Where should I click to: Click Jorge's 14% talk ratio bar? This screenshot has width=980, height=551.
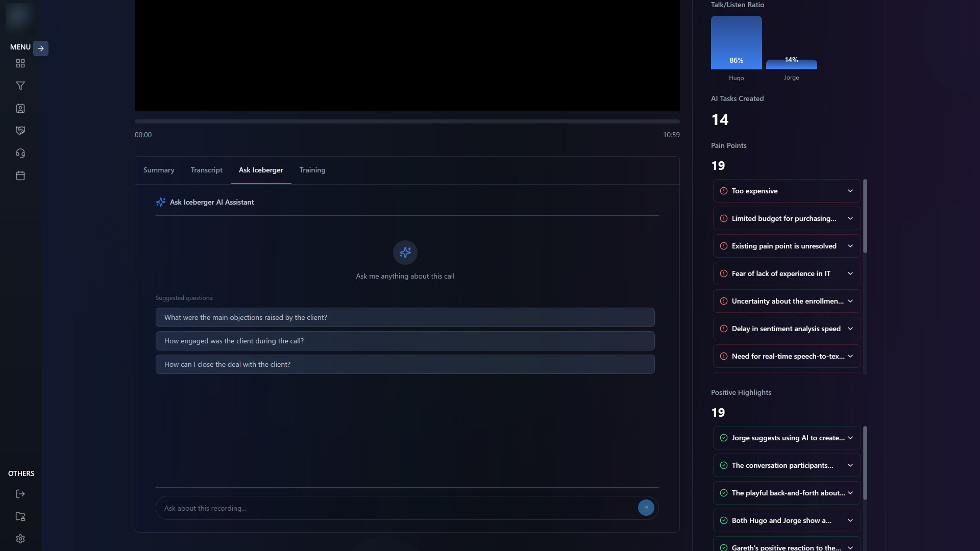coord(792,64)
